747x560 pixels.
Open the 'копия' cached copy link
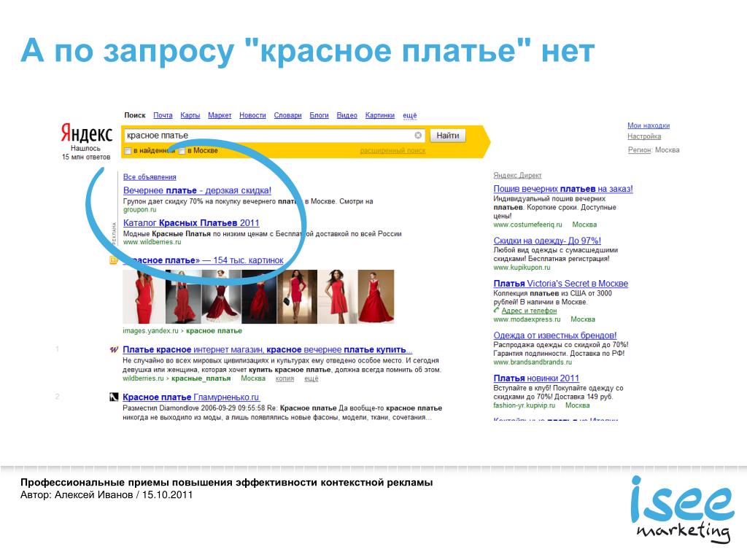(x=285, y=378)
